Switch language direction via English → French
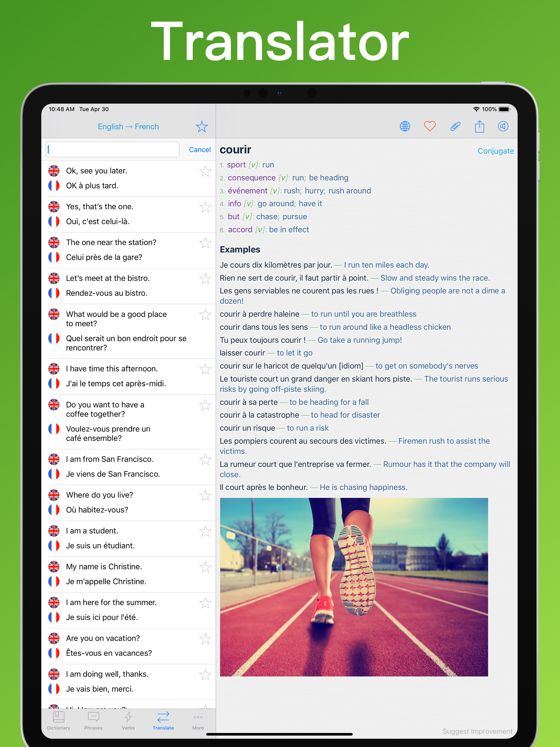 [x=128, y=127]
